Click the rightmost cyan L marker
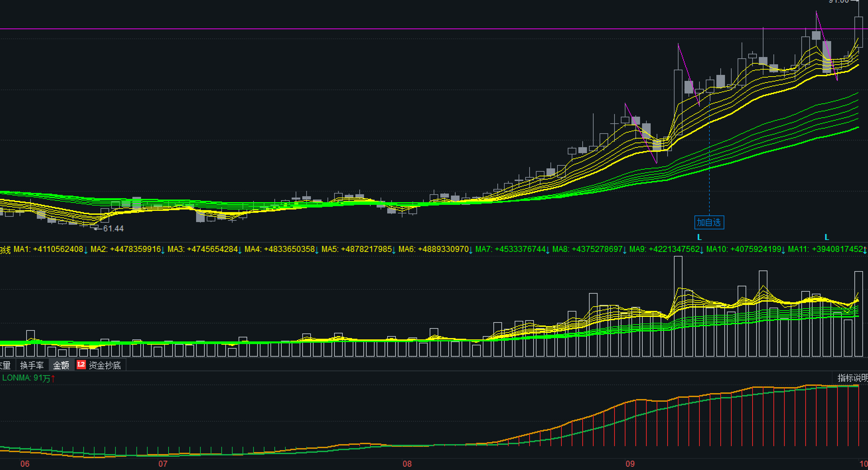Viewport: 868px width, 470px height. point(827,237)
